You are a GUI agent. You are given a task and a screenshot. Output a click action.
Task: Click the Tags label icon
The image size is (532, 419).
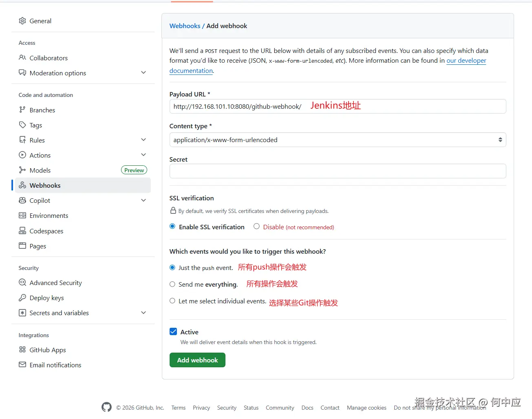tap(22, 125)
